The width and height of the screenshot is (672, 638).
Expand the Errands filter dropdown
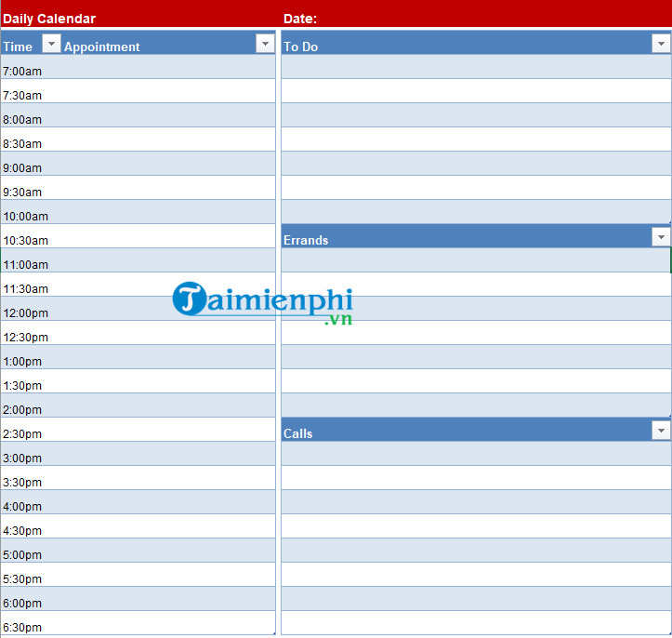tap(661, 237)
